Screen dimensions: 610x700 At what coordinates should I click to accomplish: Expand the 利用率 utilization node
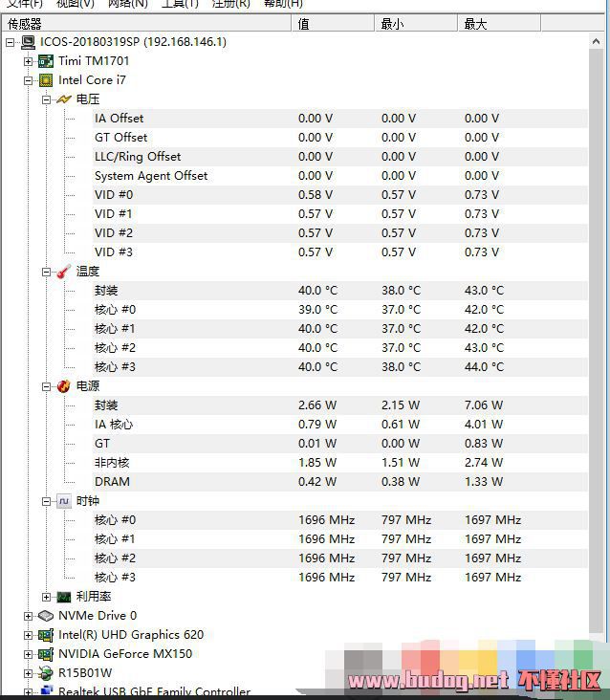click(x=47, y=597)
